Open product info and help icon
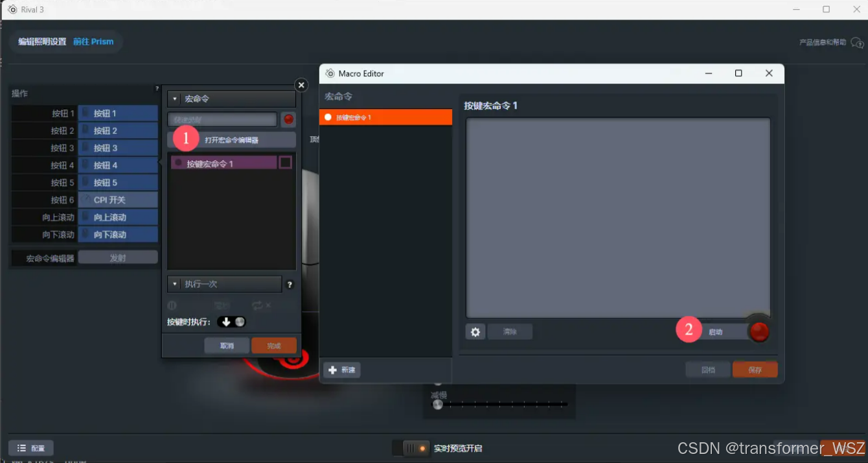 [x=857, y=43]
